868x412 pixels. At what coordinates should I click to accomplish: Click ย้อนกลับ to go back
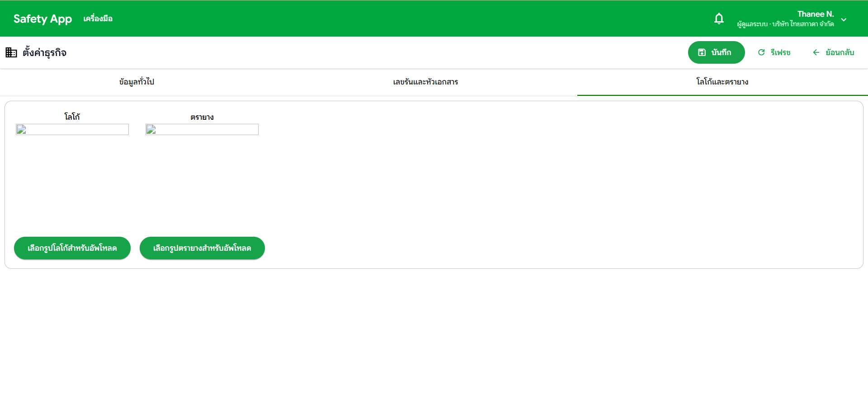point(839,52)
